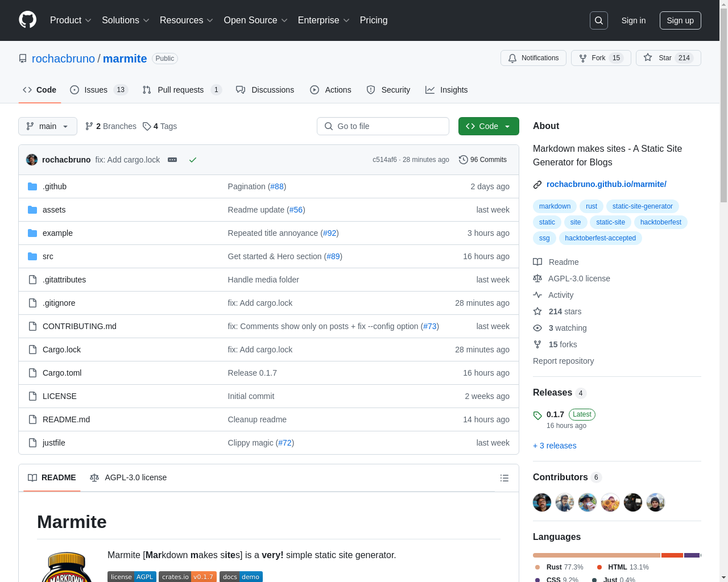Click the Activity pulse icon
The height and width of the screenshot is (582, 728).
[537, 295]
